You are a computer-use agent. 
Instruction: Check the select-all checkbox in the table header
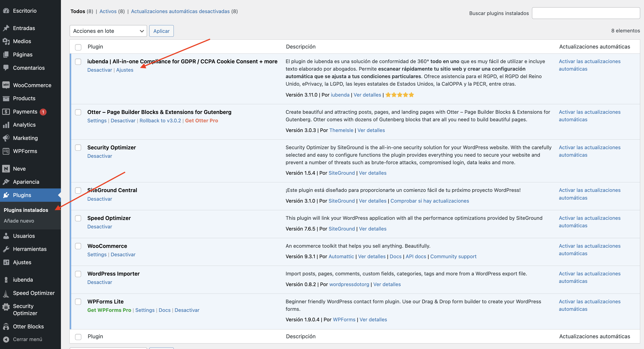pos(78,47)
